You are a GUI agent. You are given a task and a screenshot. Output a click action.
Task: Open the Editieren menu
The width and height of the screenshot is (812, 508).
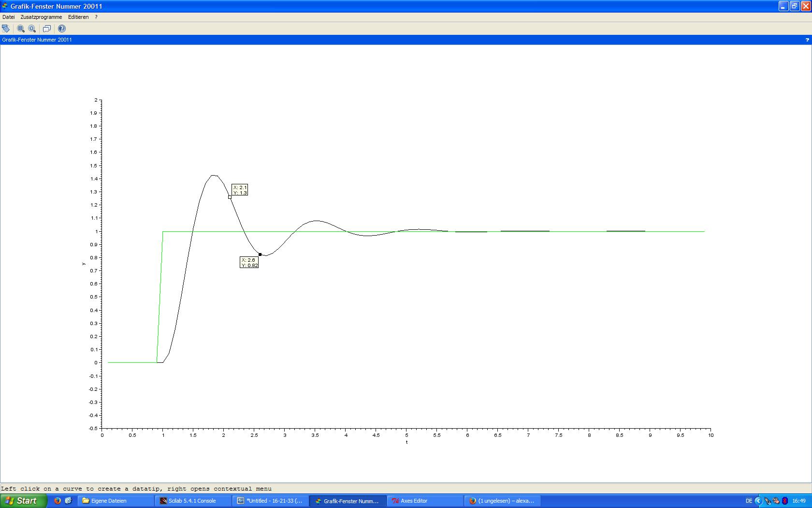tap(78, 17)
